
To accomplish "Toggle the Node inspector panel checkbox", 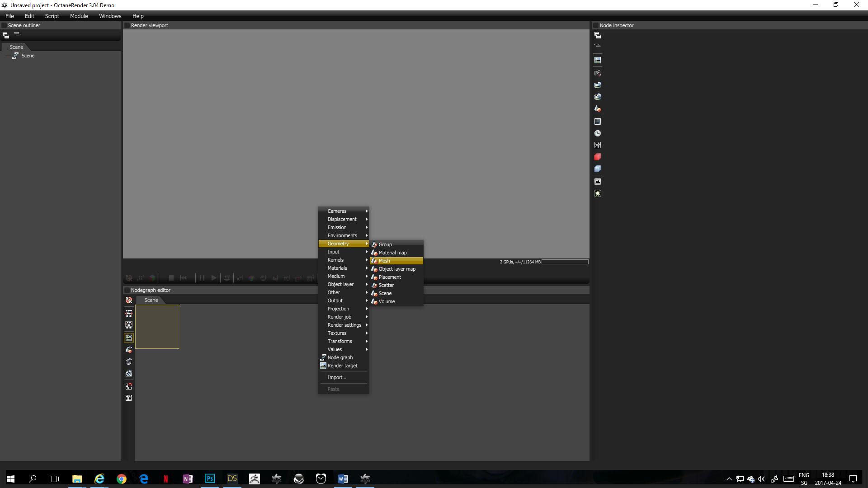I will pyautogui.click(x=596, y=25).
